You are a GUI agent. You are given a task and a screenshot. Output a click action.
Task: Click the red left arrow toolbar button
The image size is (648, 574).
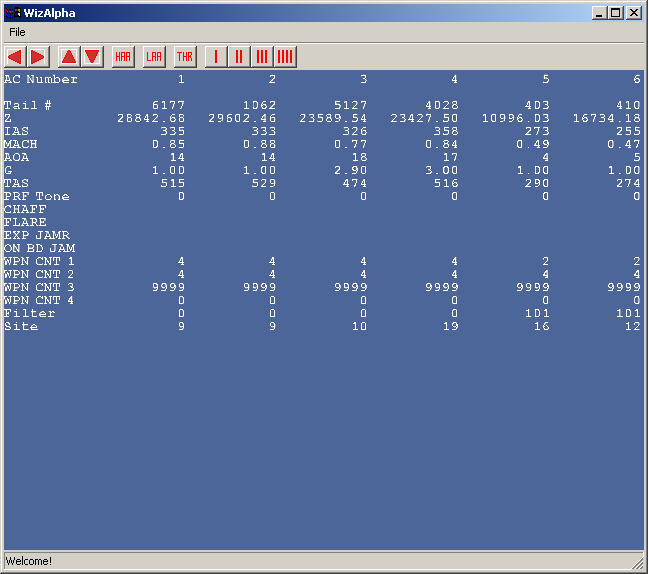pos(15,57)
